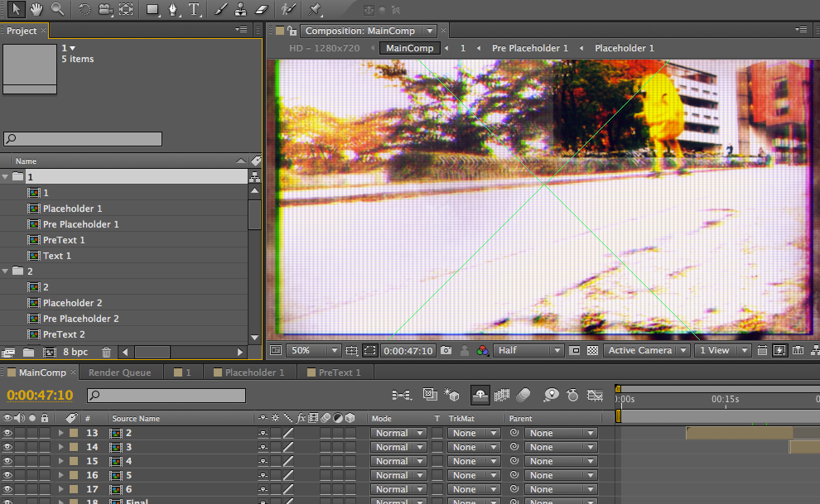
Task: Delete selected item using the trash icon
Action: coord(106,353)
